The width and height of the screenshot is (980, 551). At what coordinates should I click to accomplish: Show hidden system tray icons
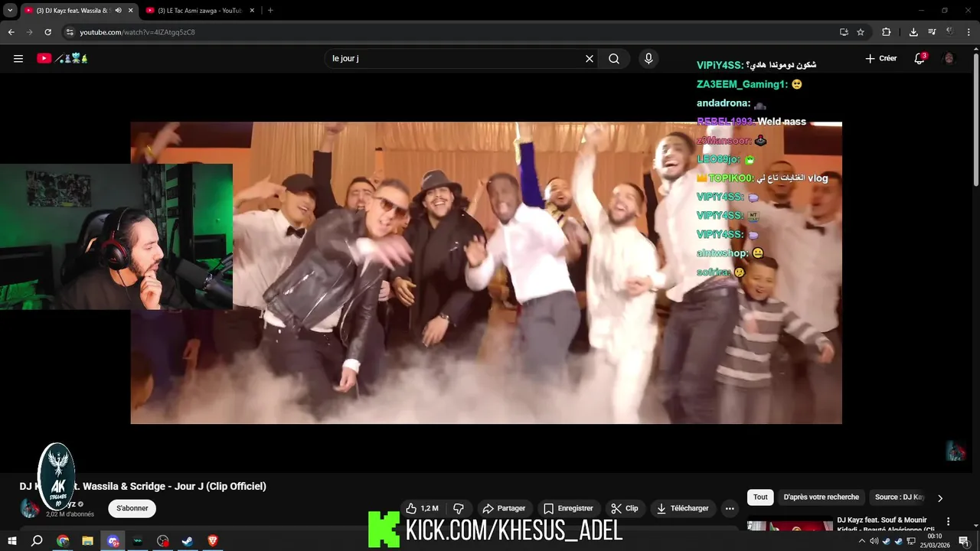[862, 541]
